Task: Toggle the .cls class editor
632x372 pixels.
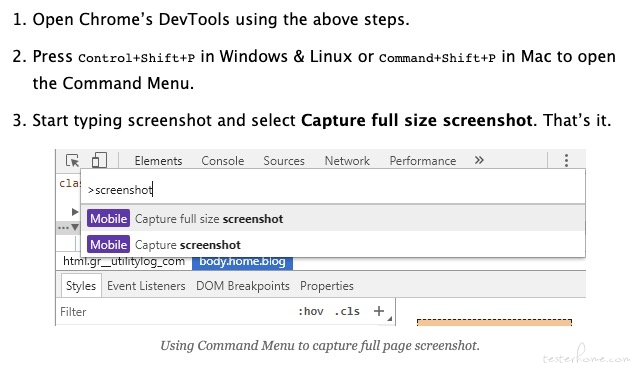Action: click(347, 311)
